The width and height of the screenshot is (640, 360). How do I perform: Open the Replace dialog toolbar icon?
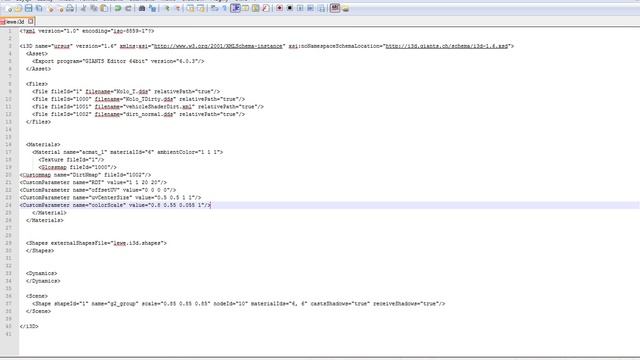tap(152, 9)
